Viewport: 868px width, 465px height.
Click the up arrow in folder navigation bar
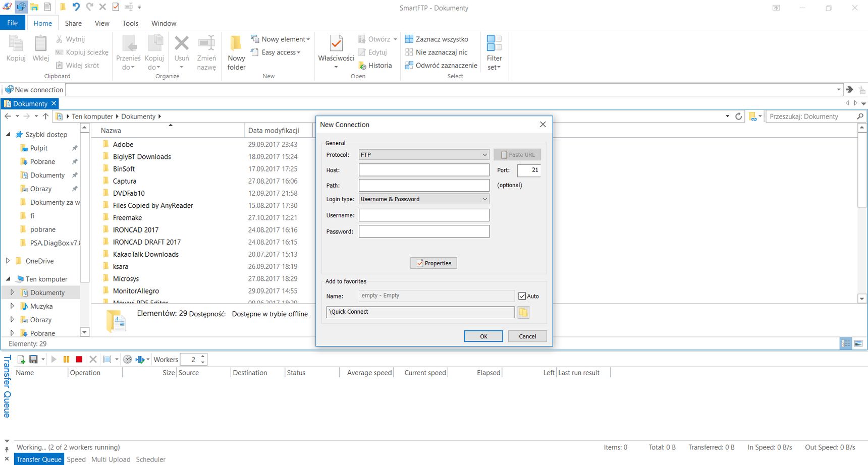(x=45, y=117)
